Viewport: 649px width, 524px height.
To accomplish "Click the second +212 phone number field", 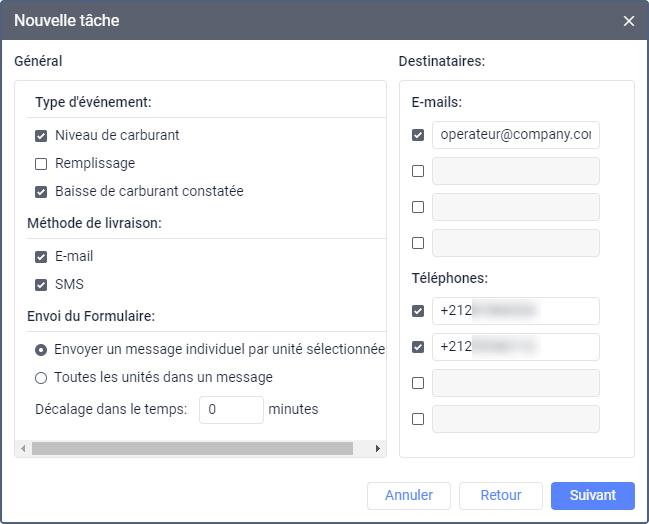I will click(x=515, y=347).
